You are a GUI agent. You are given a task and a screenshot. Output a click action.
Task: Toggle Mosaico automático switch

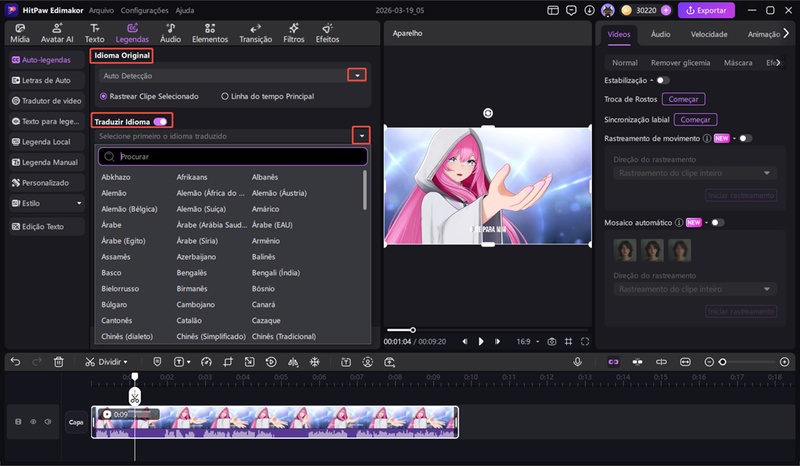pos(717,223)
